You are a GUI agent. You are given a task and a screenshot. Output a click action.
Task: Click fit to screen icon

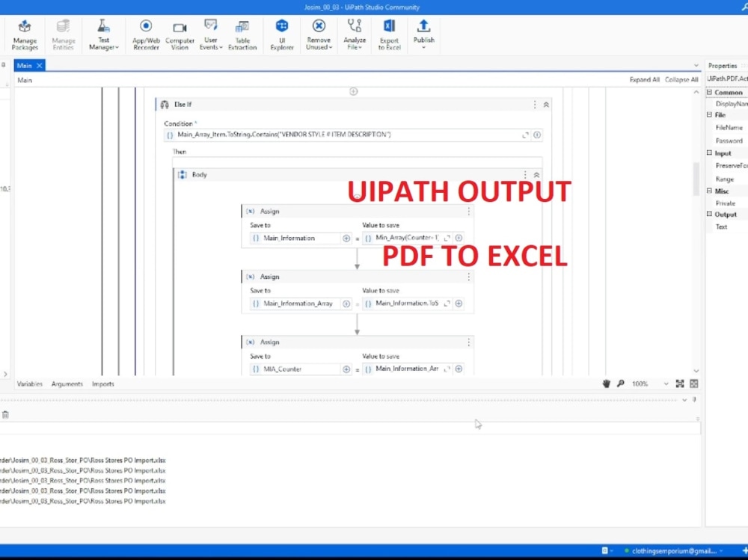coord(680,384)
